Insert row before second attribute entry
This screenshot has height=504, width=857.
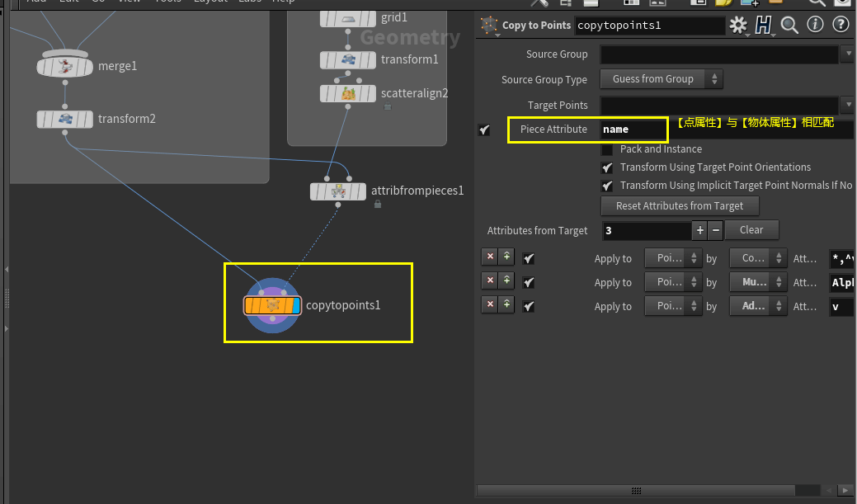tap(506, 280)
